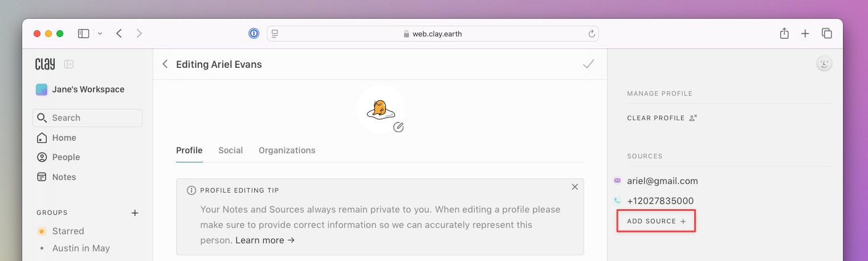Image resolution: width=868 pixels, height=261 pixels.
Task: Open Jane's Workspace switcher
Action: pos(80,89)
